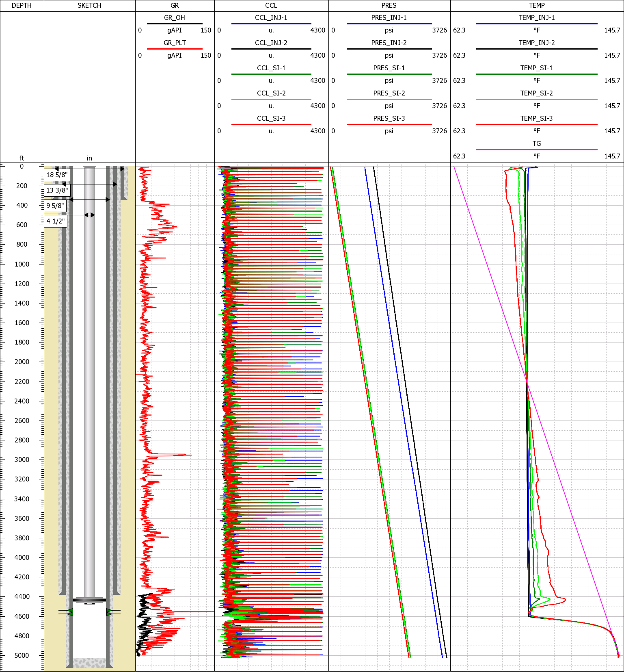The width and height of the screenshot is (624, 672).
Task: Click the TEMP_SI-2 curve label
Action: 537,93
